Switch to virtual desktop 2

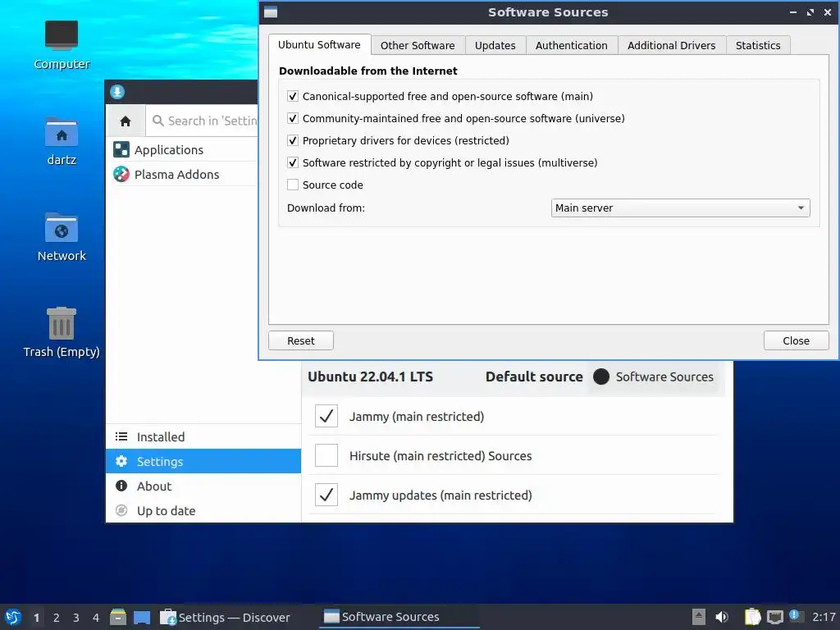tap(57, 618)
